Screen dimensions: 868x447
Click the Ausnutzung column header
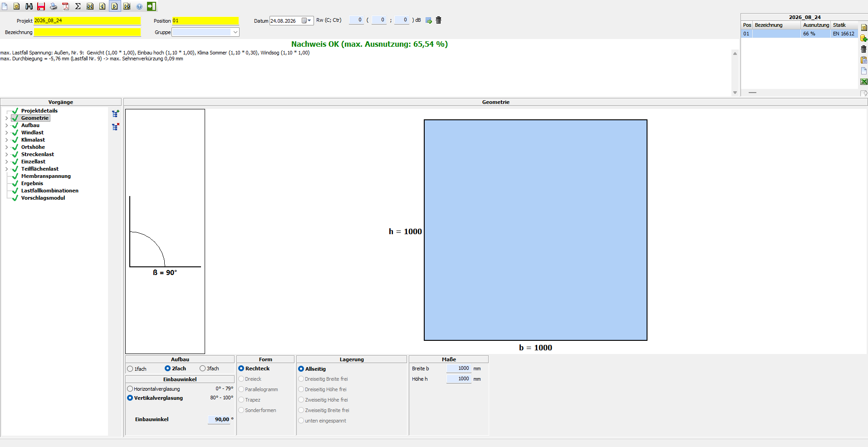pyautogui.click(x=816, y=25)
